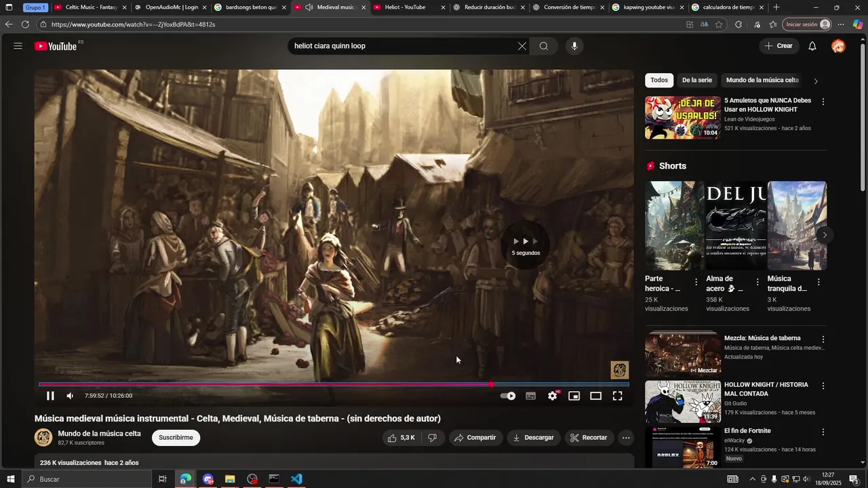
Task: Open the YouTube notifications bell
Action: pos(812,46)
